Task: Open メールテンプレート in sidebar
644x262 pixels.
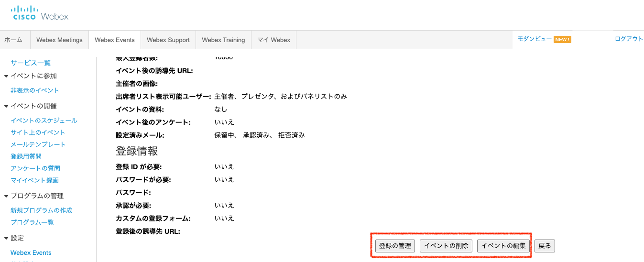Action: (38, 144)
